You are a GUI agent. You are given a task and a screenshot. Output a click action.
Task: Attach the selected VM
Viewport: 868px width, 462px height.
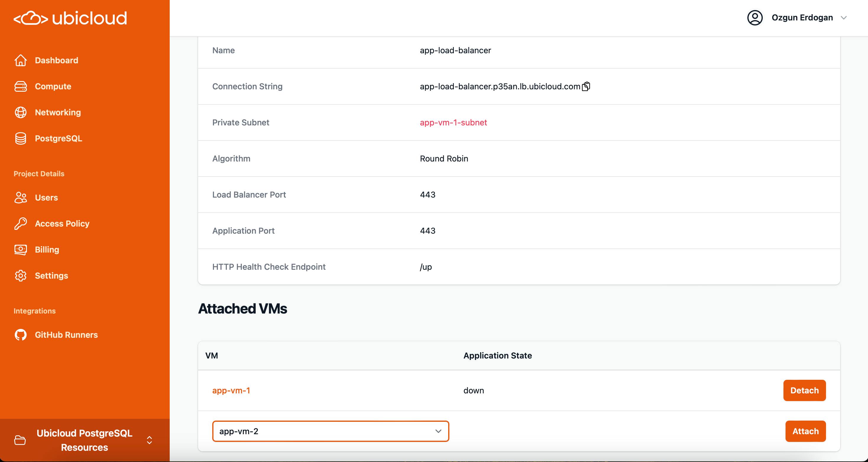pos(805,431)
